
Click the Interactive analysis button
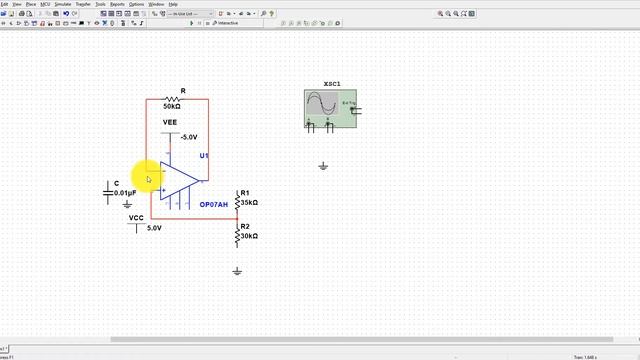(225, 23)
